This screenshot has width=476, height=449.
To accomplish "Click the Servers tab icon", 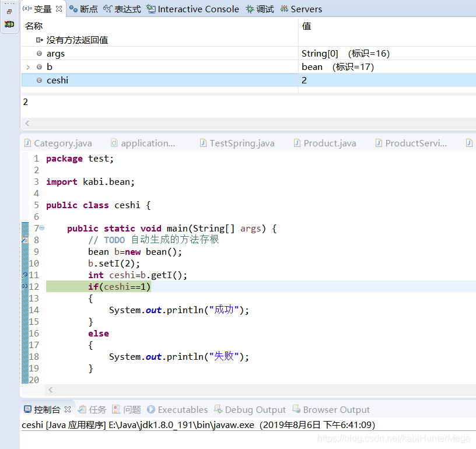I will [284, 9].
